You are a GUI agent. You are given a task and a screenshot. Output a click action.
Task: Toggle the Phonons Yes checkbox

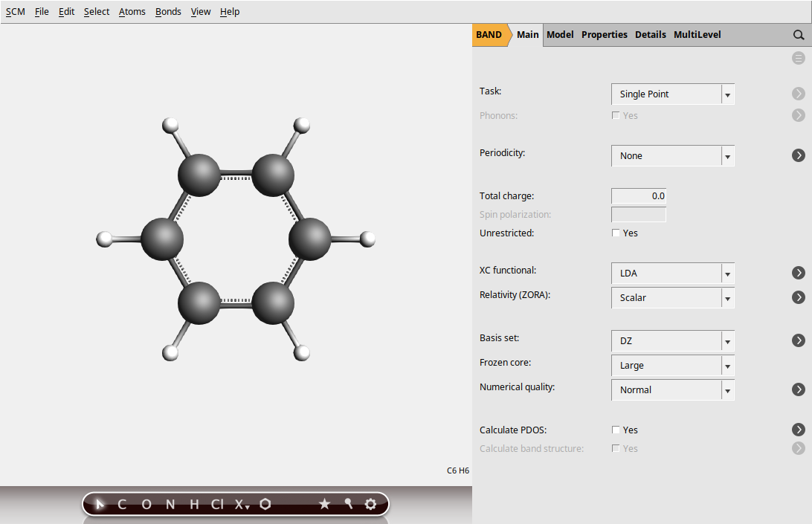616,115
